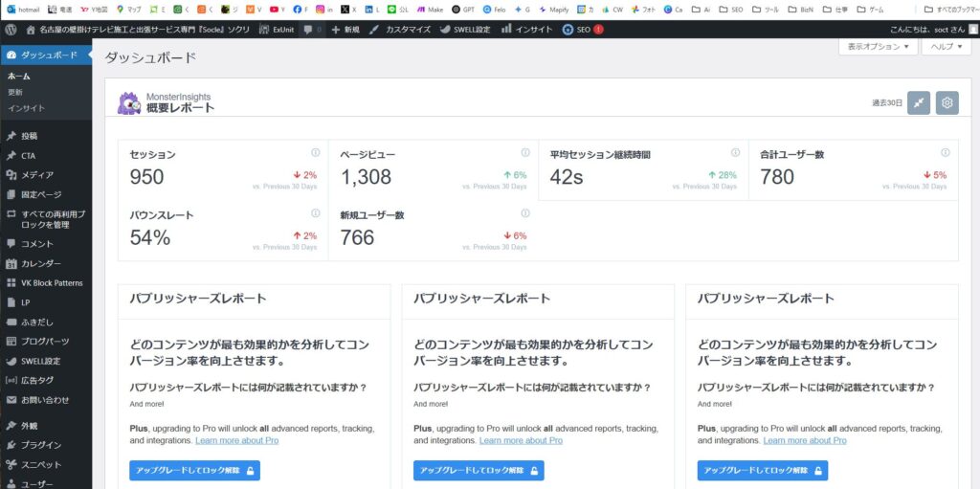Open プラグイン in the sidebar
The width and height of the screenshot is (980, 489).
(46, 445)
